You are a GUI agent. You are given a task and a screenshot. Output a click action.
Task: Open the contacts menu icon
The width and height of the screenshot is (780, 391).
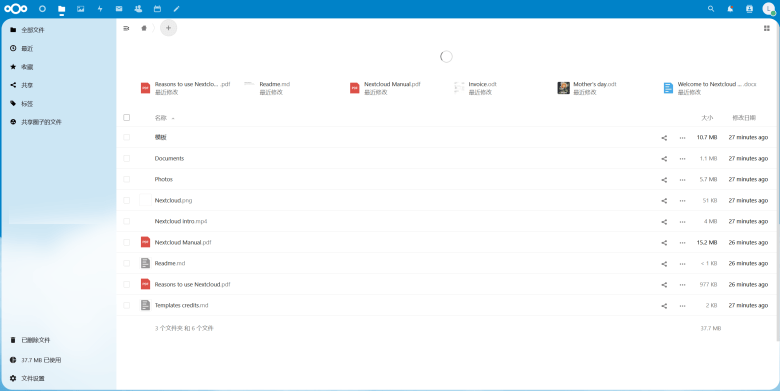(x=749, y=8)
